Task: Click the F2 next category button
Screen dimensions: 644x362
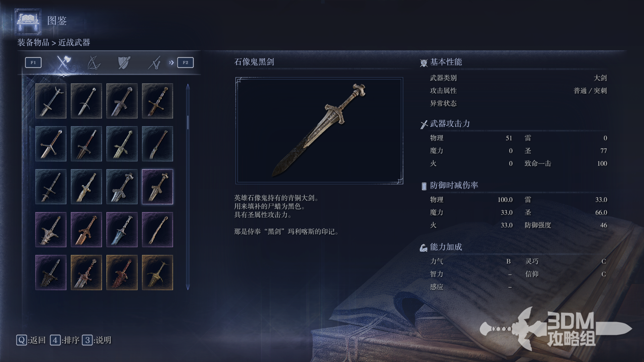Action: (185, 62)
